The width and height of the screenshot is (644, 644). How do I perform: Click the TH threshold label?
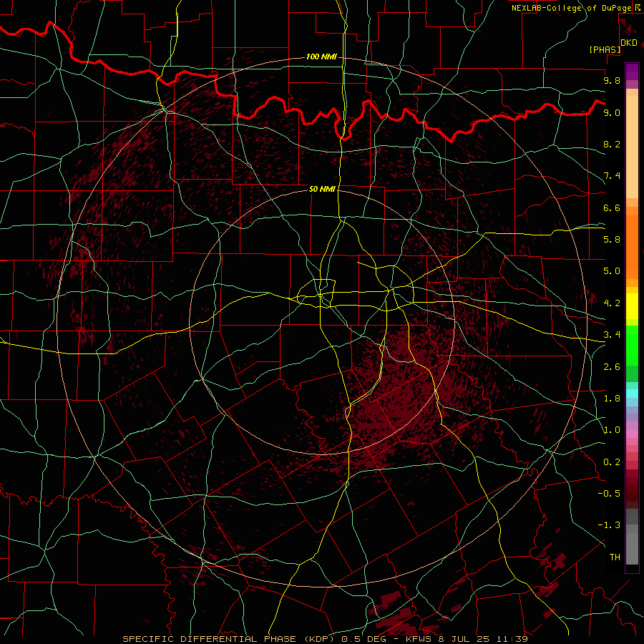[x=615, y=557]
